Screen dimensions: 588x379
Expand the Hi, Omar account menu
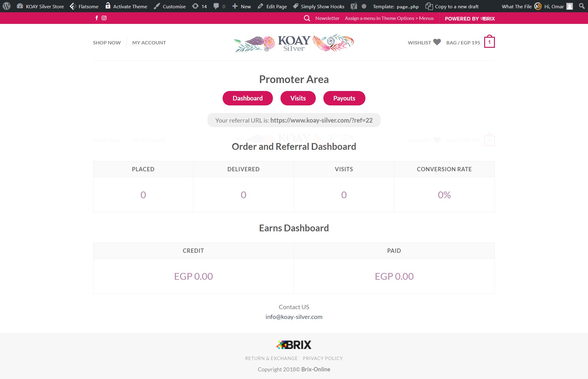pos(554,6)
